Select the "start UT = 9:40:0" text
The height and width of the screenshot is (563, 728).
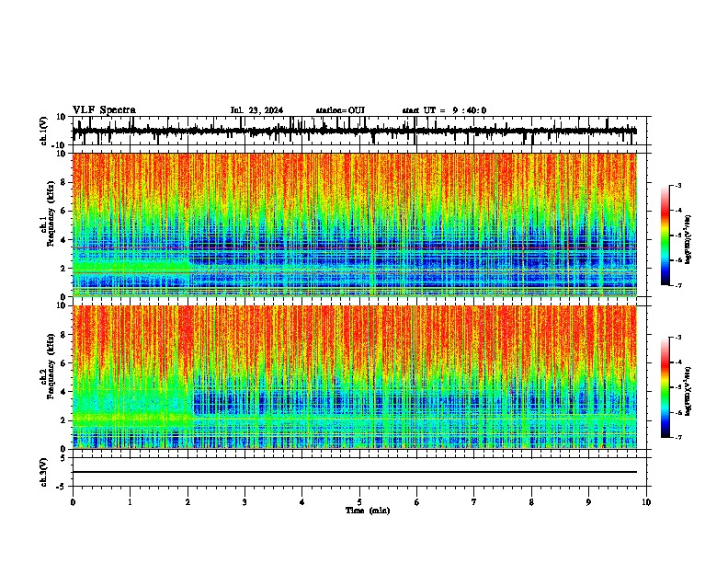444,110
